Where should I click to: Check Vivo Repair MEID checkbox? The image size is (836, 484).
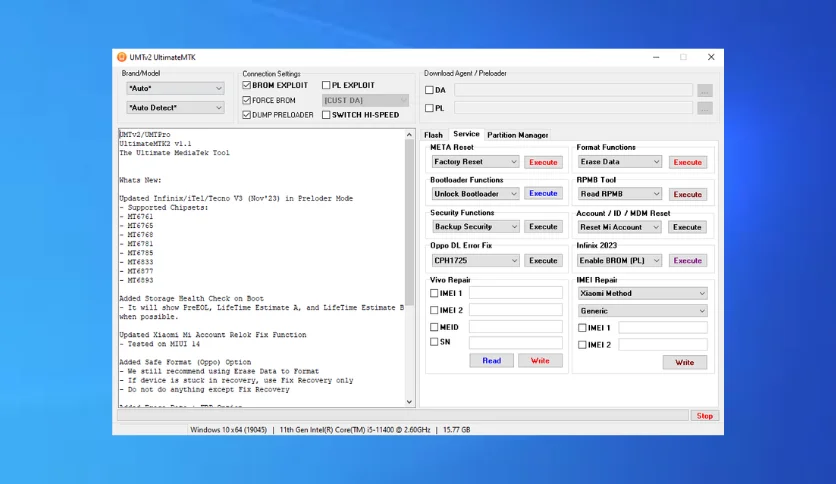coord(434,327)
